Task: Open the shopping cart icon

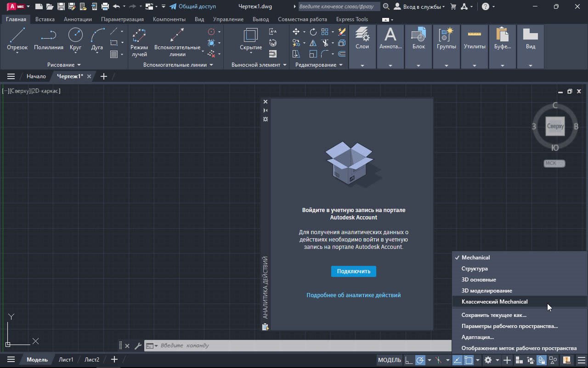Action: point(453,6)
